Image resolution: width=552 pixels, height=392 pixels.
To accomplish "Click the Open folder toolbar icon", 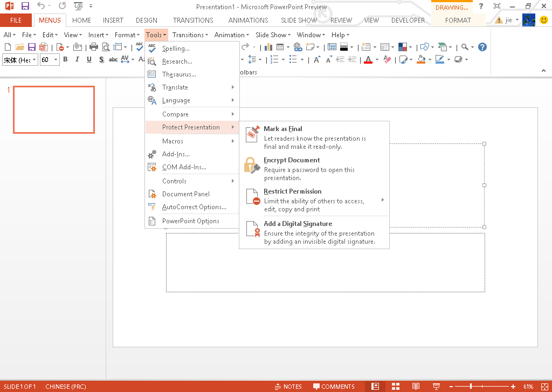I will coord(20,47).
